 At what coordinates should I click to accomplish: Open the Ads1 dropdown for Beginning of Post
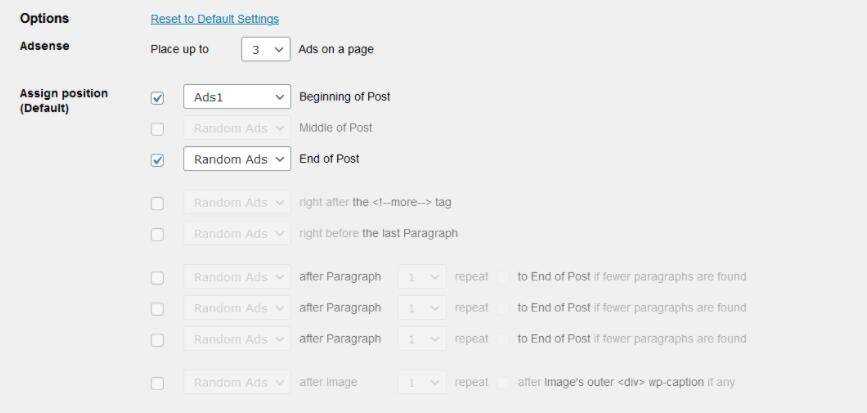pos(237,97)
